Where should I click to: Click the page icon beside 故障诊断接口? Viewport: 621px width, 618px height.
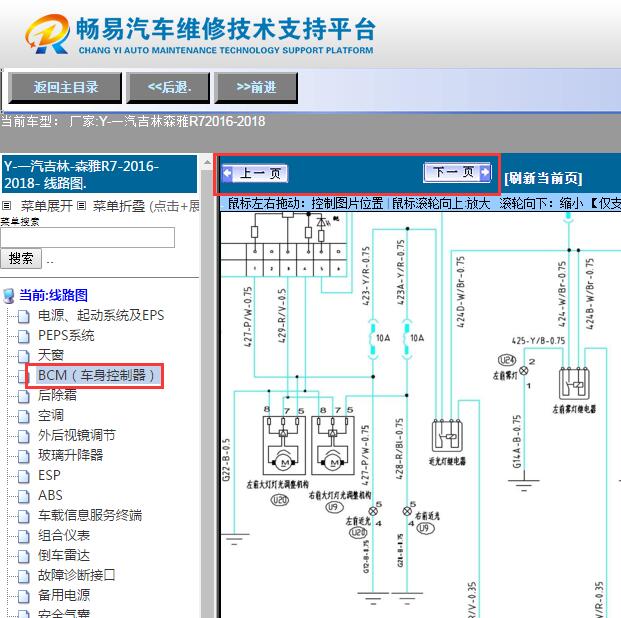(24, 576)
